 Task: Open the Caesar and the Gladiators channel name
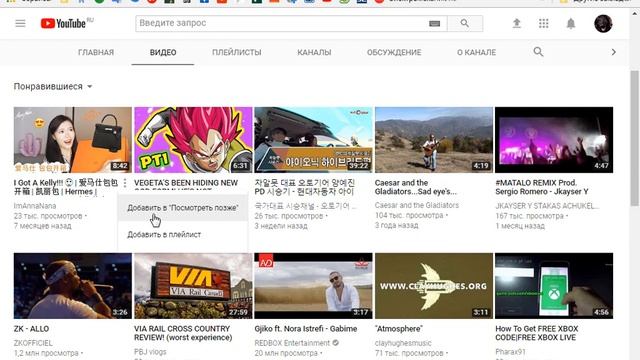[x=417, y=205]
